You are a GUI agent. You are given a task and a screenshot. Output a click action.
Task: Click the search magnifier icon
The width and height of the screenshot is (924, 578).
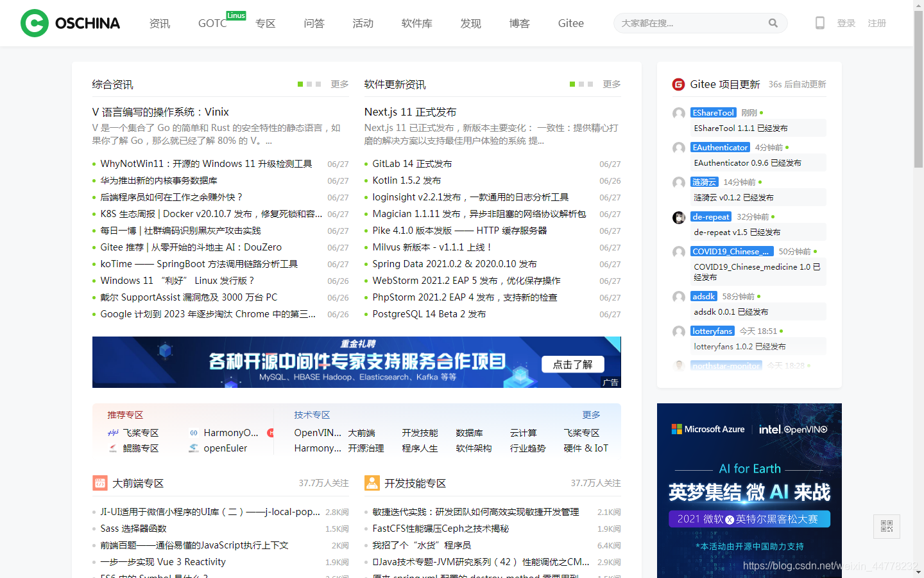click(x=773, y=23)
